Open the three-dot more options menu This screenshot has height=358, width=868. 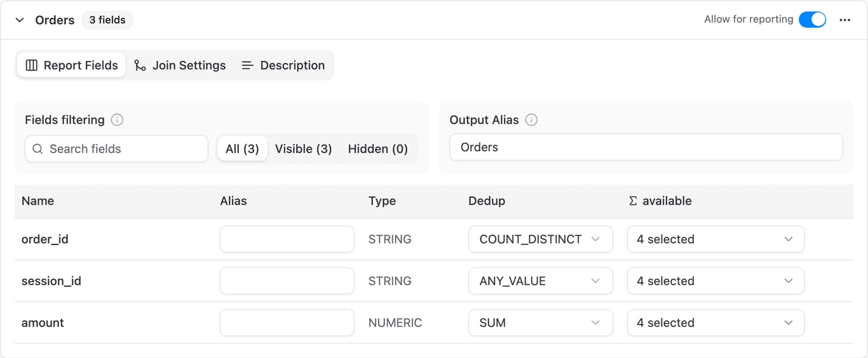point(844,20)
